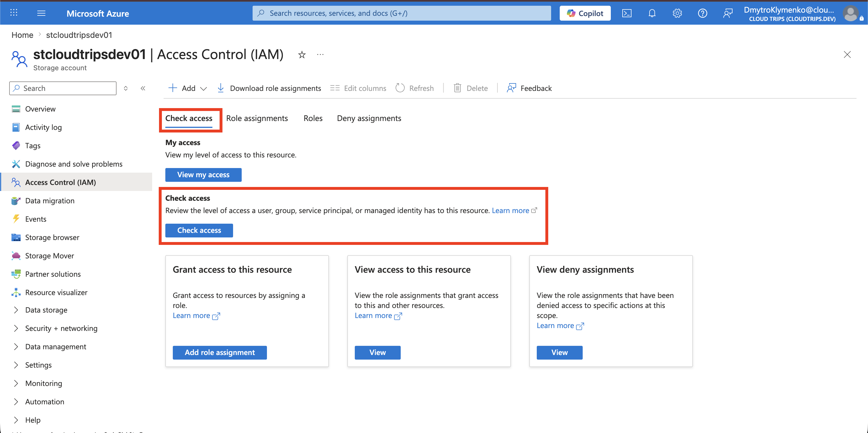Open Learn more in View deny assignments card
This screenshot has height=433, width=868.
tap(560, 326)
